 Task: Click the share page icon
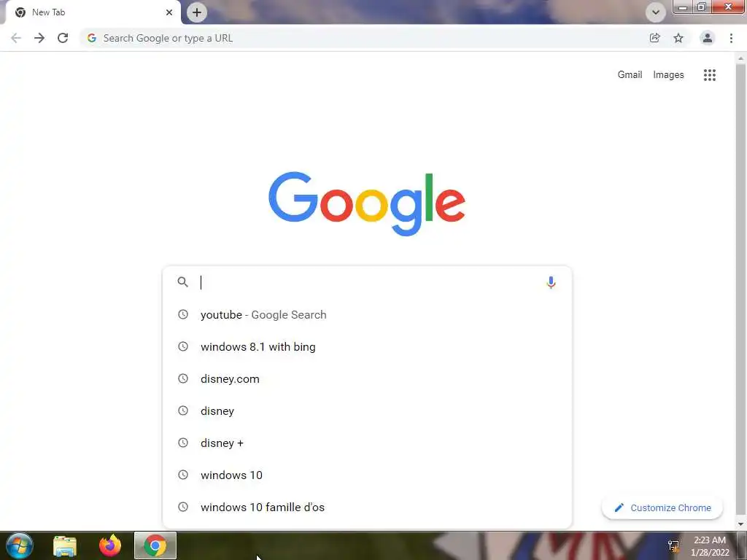point(654,38)
